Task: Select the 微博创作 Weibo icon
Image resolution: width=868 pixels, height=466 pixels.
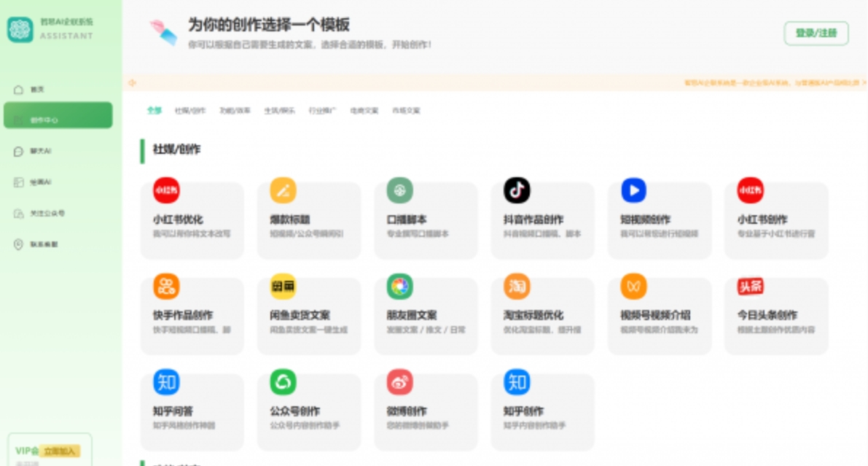Action: pos(399,382)
